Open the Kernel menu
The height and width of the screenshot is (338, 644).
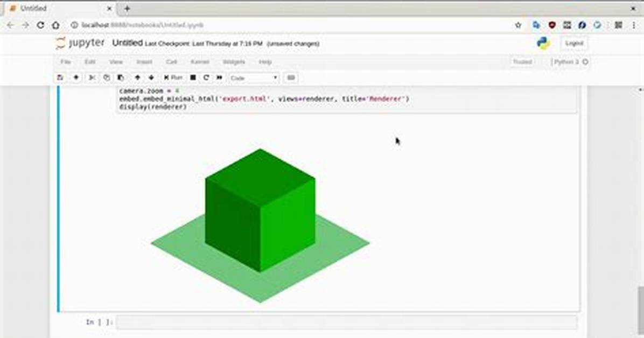200,62
